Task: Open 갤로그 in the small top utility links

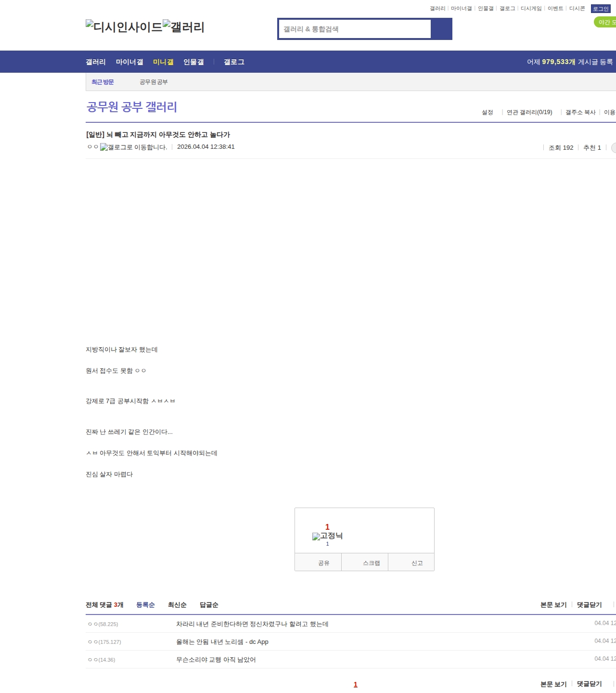Action: click(x=507, y=9)
